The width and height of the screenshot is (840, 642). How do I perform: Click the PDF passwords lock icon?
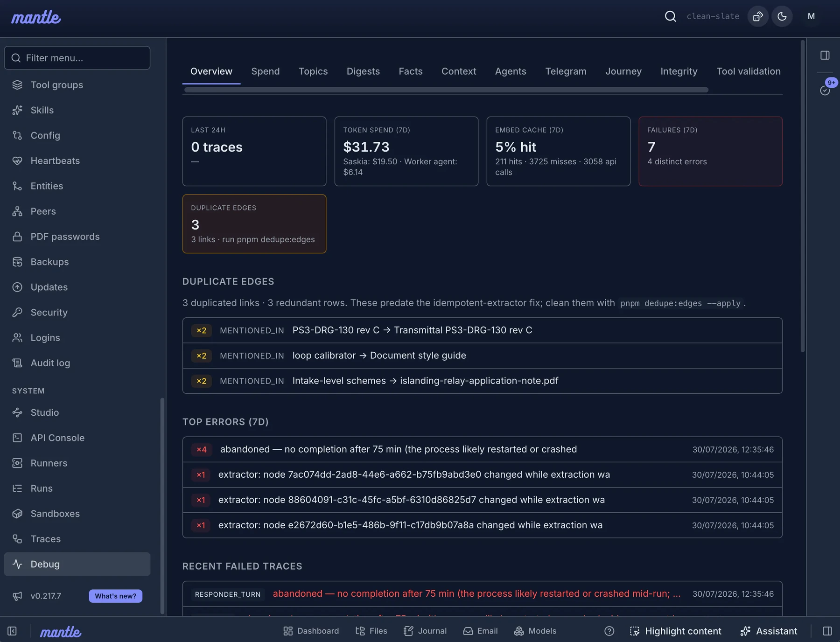(x=17, y=237)
